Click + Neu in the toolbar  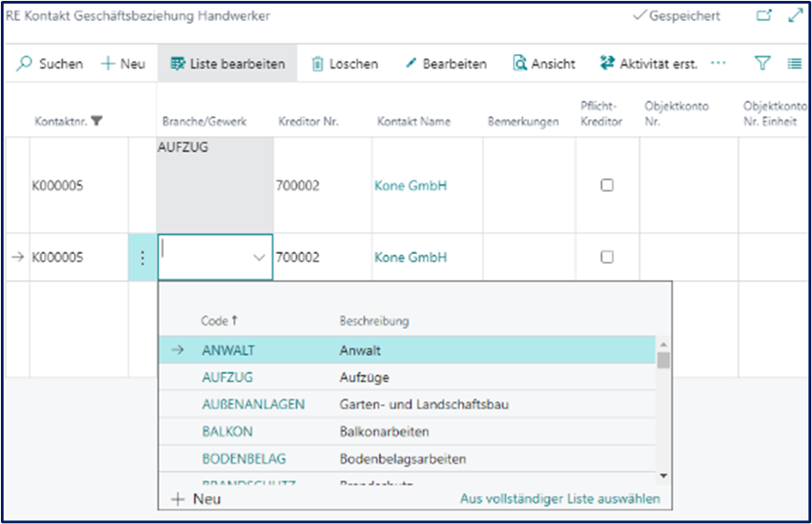pyautogui.click(x=122, y=63)
